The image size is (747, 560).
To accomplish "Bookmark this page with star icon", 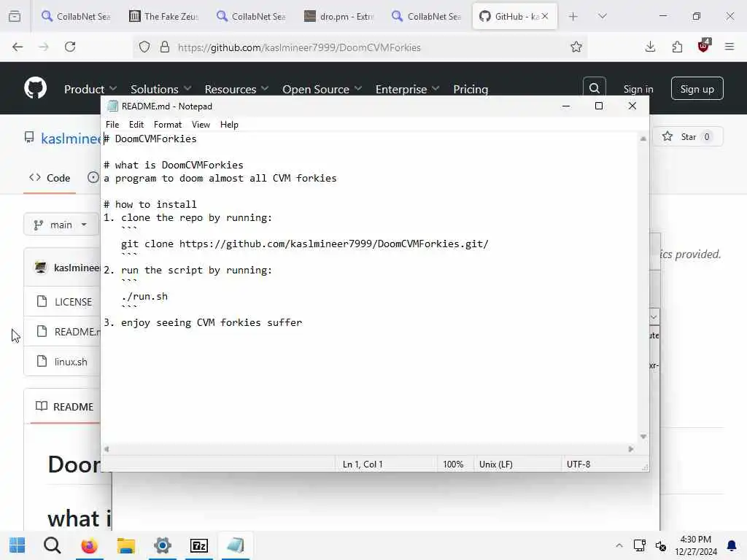I will (x=576, y=47).
